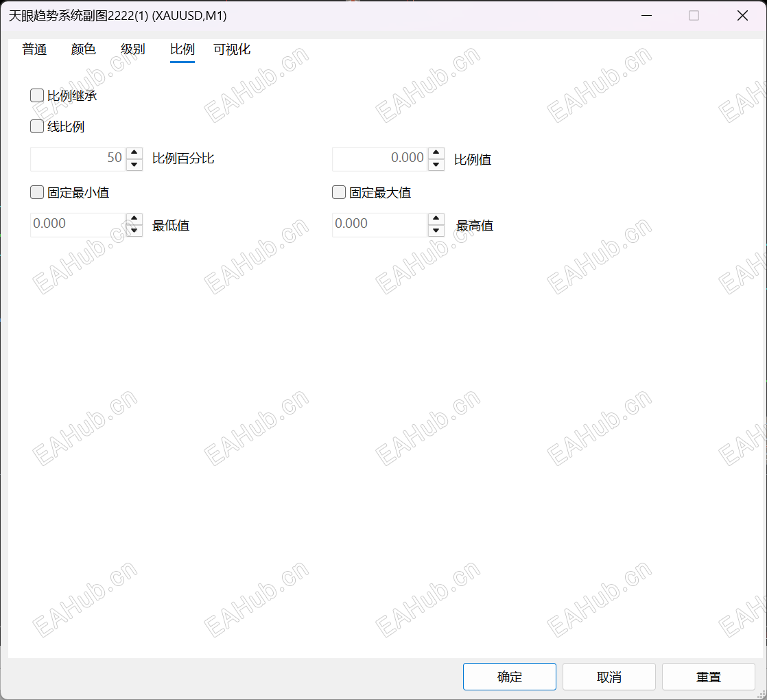
Task: Confirm settings with the 确定 button
Action: click(509, 677)
